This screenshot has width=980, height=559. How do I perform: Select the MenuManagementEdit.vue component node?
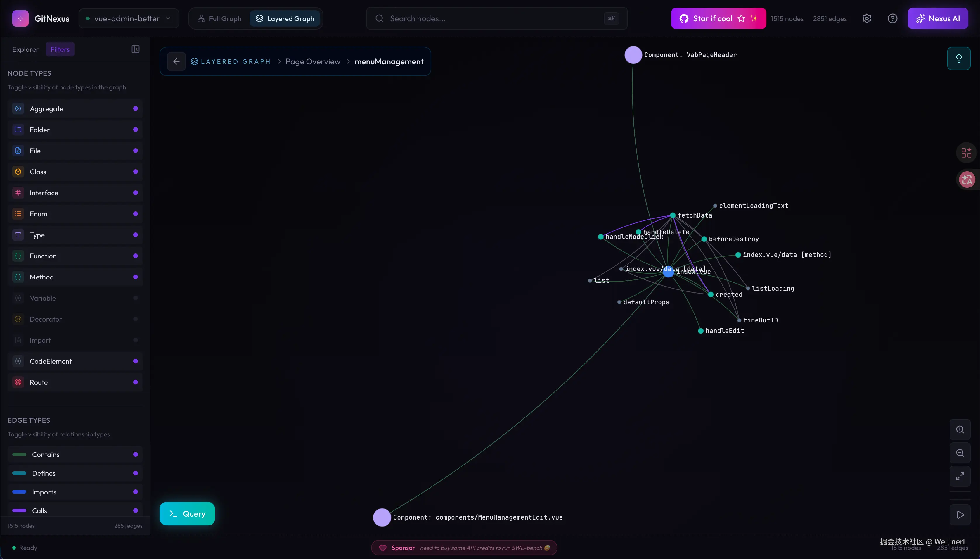tap(382, 517)
